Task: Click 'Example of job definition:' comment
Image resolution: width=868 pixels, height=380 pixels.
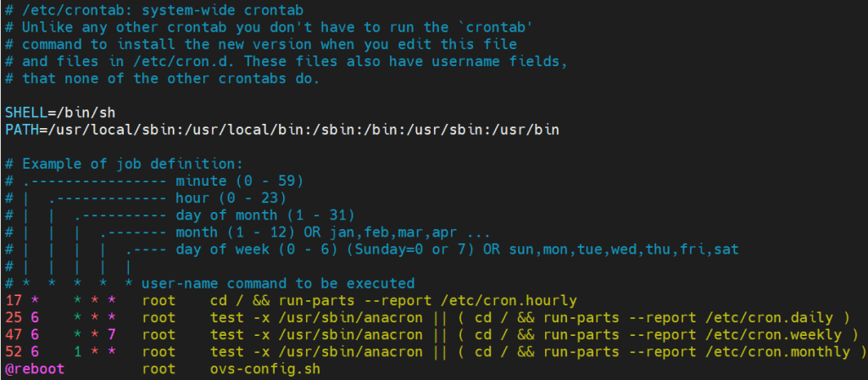Action: pyautogui.click(x=132, y=164)
